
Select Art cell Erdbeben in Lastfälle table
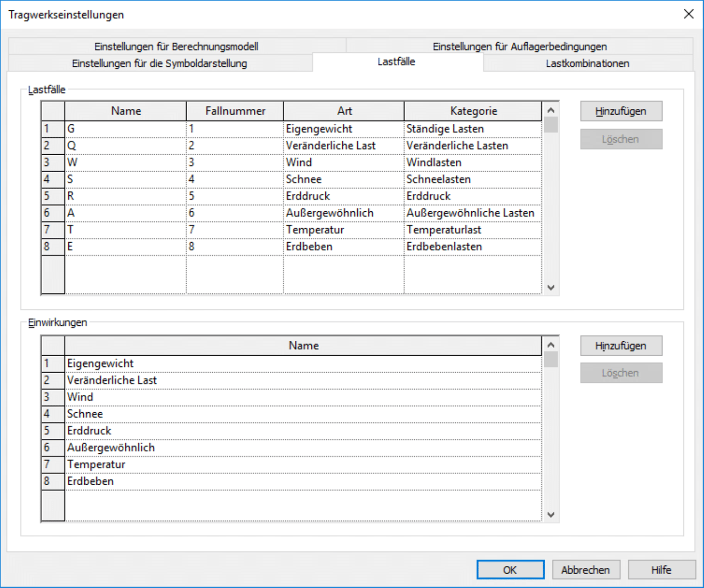[343, 247]
